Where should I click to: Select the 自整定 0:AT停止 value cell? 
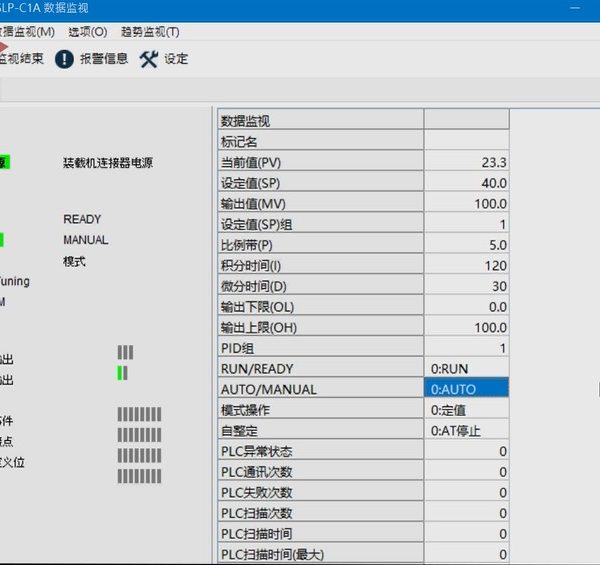click(x=467, y=430)
